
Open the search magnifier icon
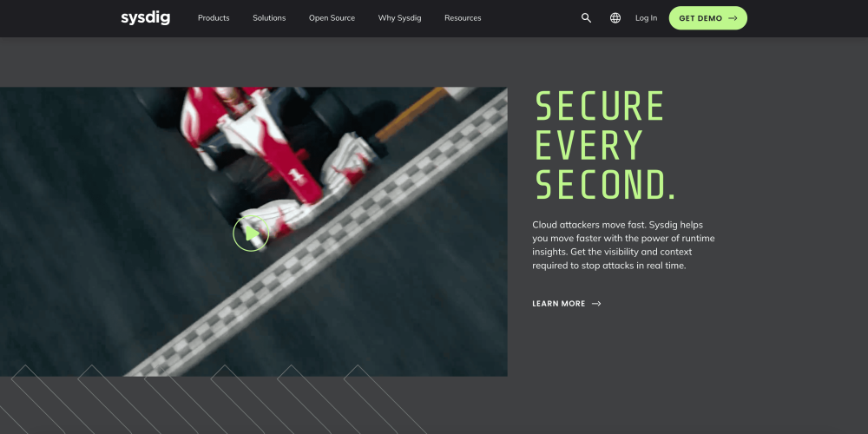tap(586, 17)
